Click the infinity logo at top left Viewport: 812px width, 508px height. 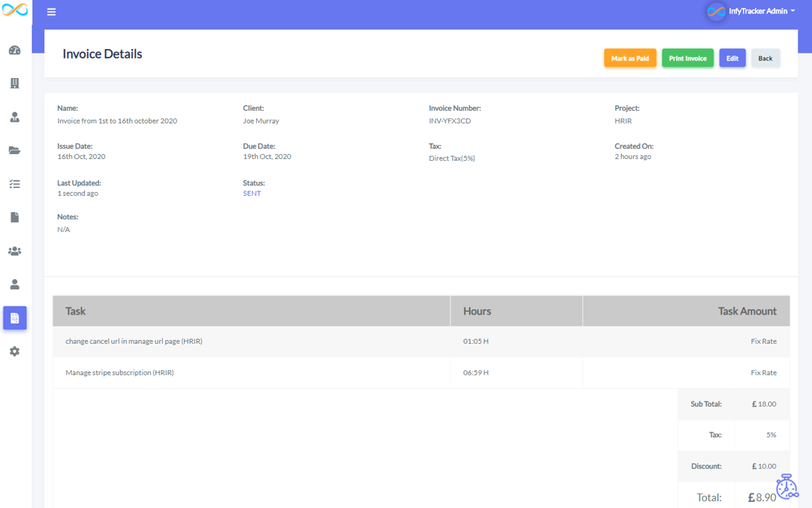click(15, 10)
